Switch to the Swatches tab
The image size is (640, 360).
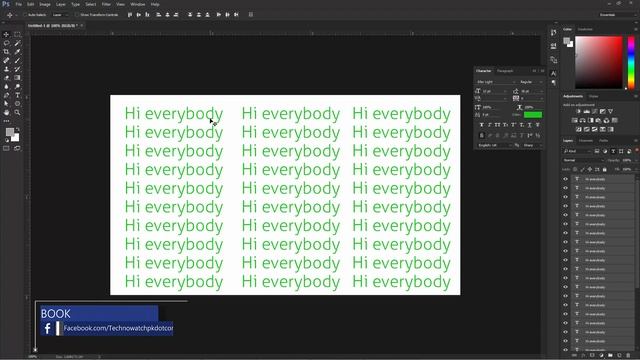pos(585,29)
